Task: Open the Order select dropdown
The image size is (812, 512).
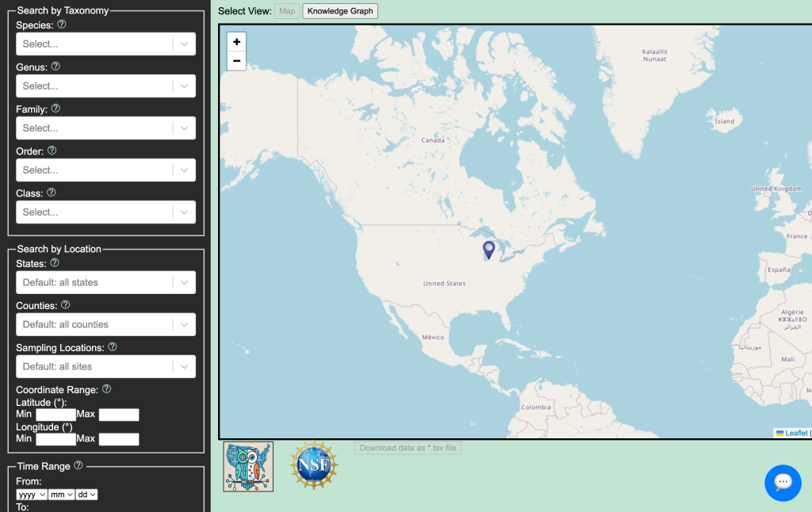Action: pyautogui.click(x=105, y=170)
